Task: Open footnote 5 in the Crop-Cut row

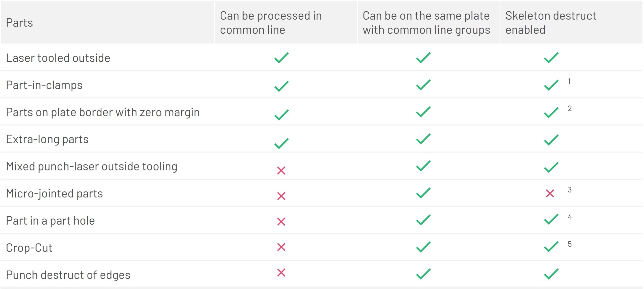Action: point(570,244)
